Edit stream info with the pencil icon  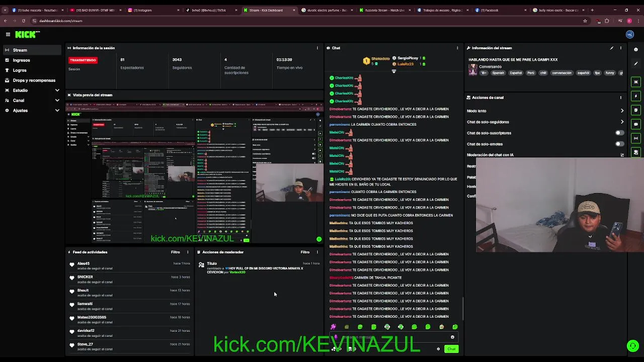click(612, 48)
